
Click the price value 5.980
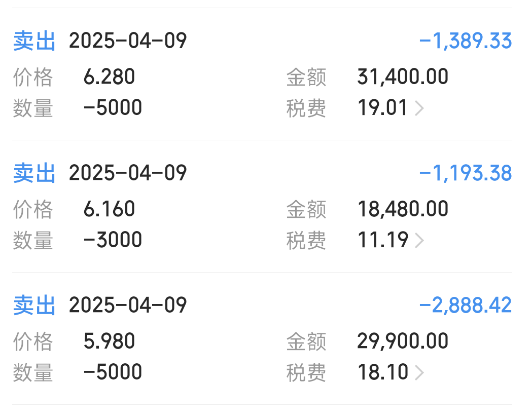pyautogui.click(x=109, y=341)
